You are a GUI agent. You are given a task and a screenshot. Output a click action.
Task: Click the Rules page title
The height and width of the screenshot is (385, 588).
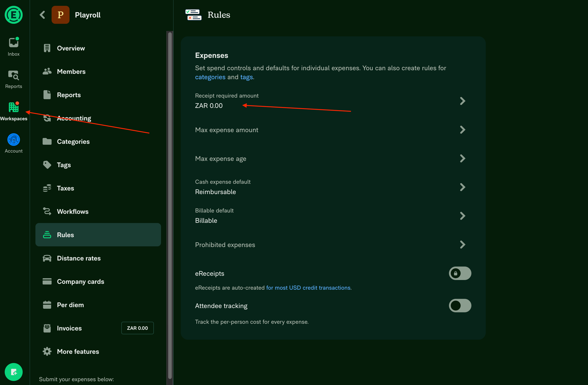click(219, 15)
